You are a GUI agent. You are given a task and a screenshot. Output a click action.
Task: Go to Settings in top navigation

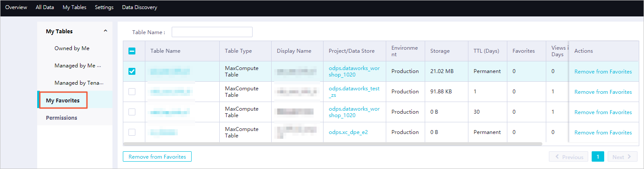104,7
